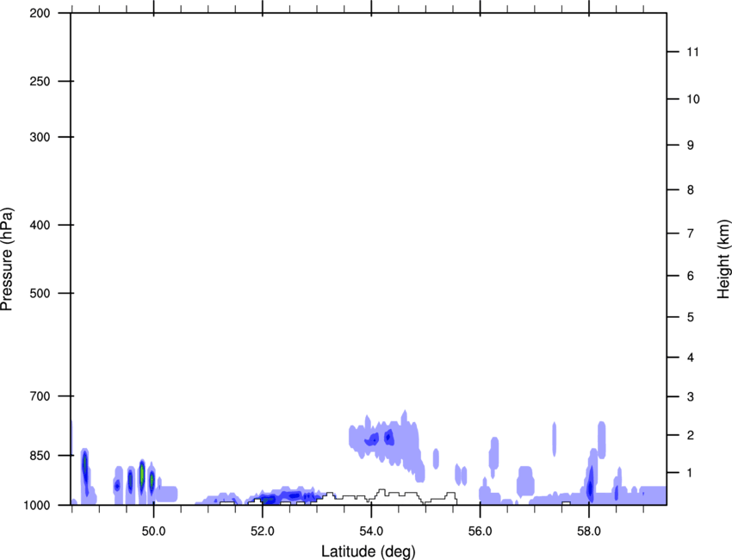732x560 pixels.
Task: Click the 54.0 latitude tick label
Action: coord(371,532)
